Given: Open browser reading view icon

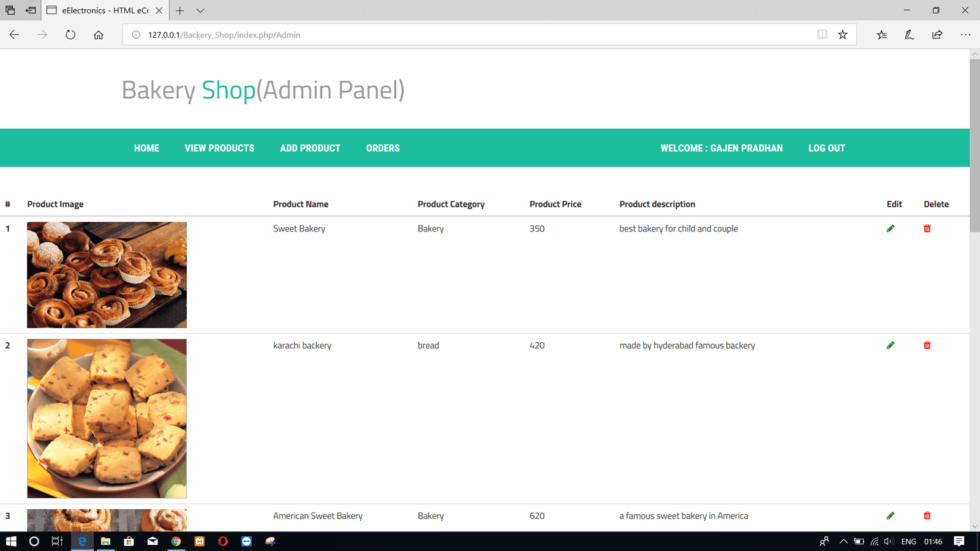Looking at the screenshot, I should click(822, 35).
